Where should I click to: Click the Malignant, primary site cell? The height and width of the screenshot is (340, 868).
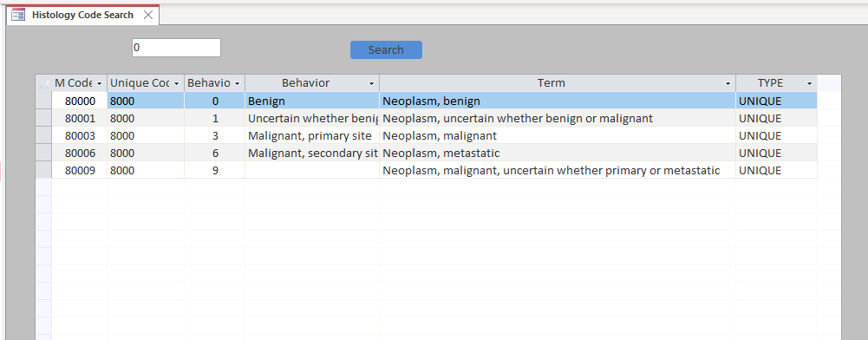click(312, 135)
